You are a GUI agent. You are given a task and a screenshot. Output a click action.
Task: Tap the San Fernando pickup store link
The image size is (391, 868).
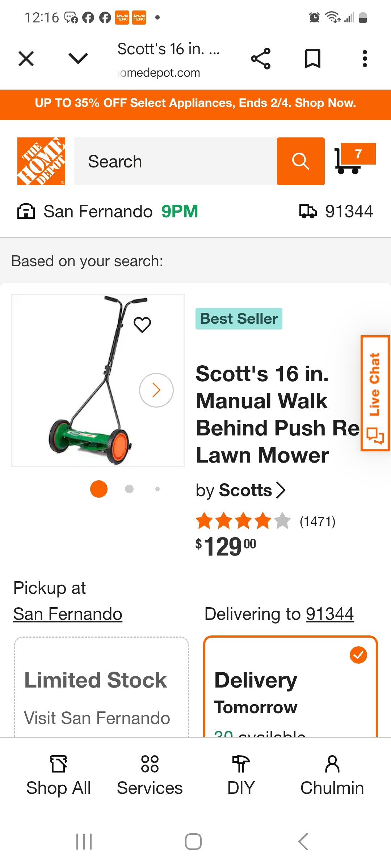click(68, 614)
